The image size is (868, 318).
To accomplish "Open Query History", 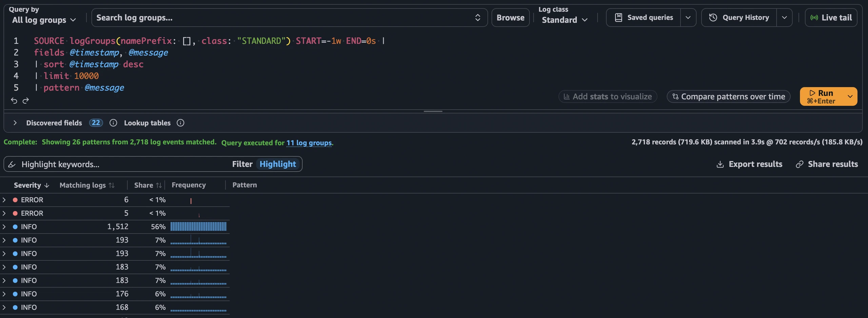I will (x=739, y=18).
